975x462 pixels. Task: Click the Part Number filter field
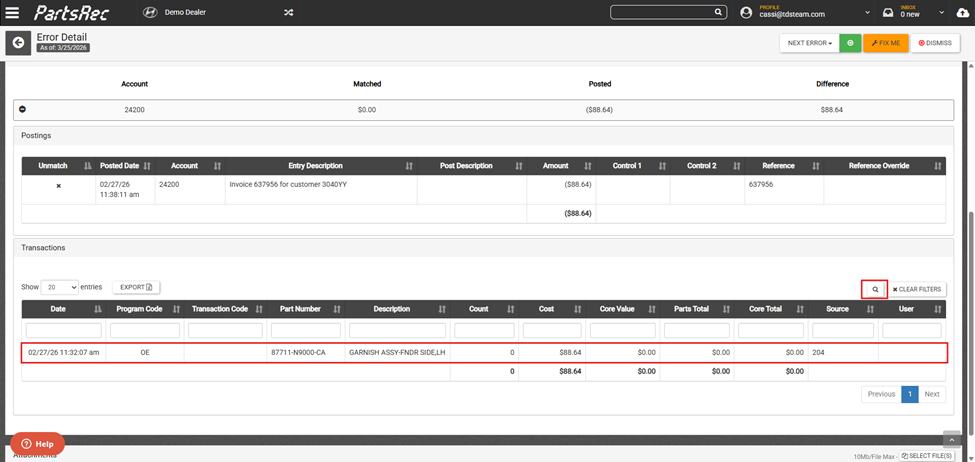click(x=305, y=330)
